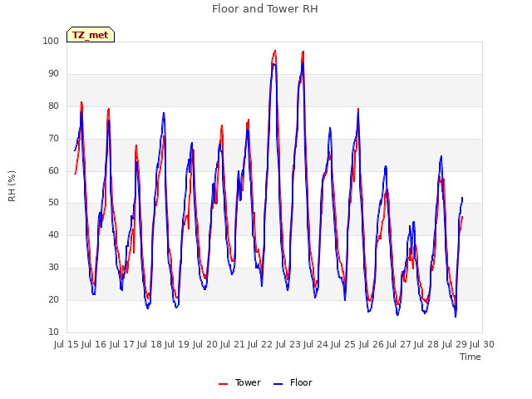Click the 30 y-axis tick label
This screenshot has height=399, width=532.
(53, 267)
